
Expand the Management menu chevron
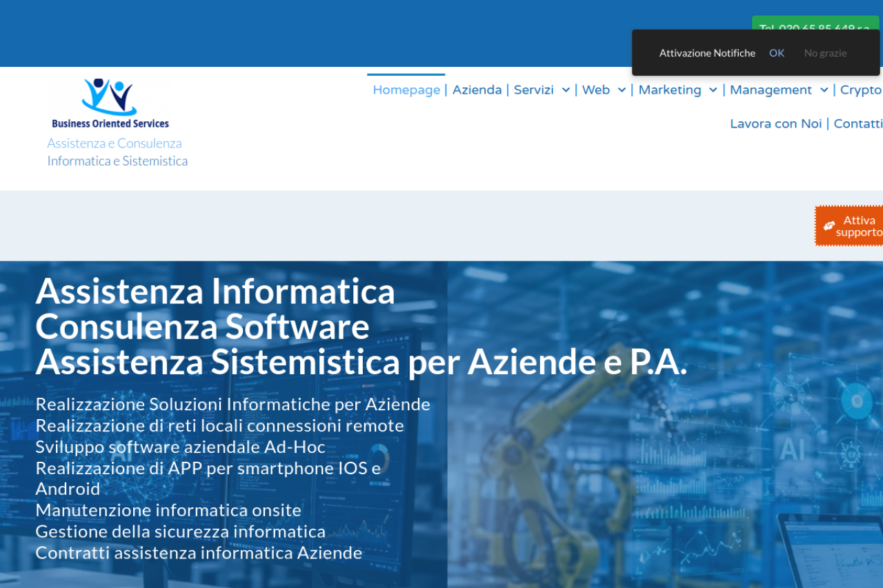click(824, 90)
